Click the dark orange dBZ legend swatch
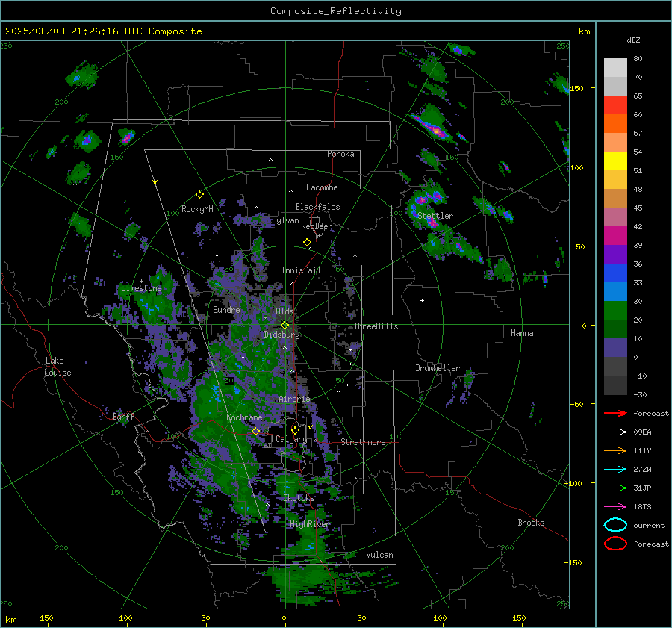Screen dimensions: 672x628 [x=615, y=124]
